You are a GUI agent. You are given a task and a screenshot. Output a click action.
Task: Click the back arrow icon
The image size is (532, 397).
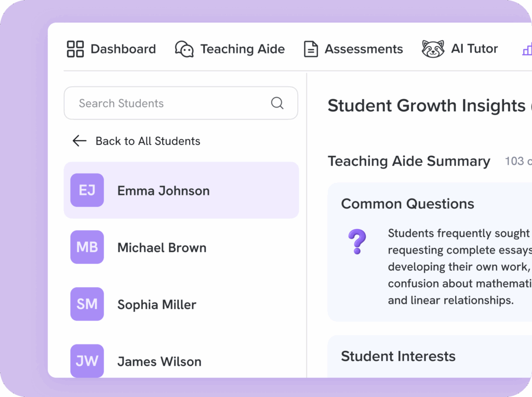click(x=79, y=141)
